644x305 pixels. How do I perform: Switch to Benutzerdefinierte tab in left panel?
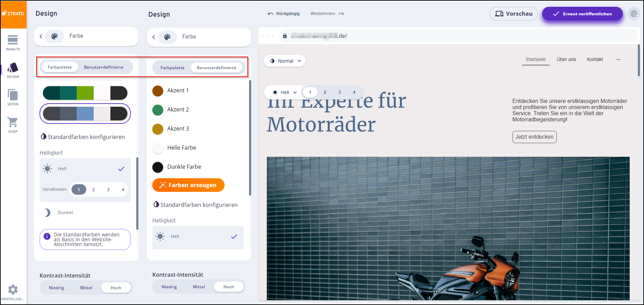click(x=104, y=67)
